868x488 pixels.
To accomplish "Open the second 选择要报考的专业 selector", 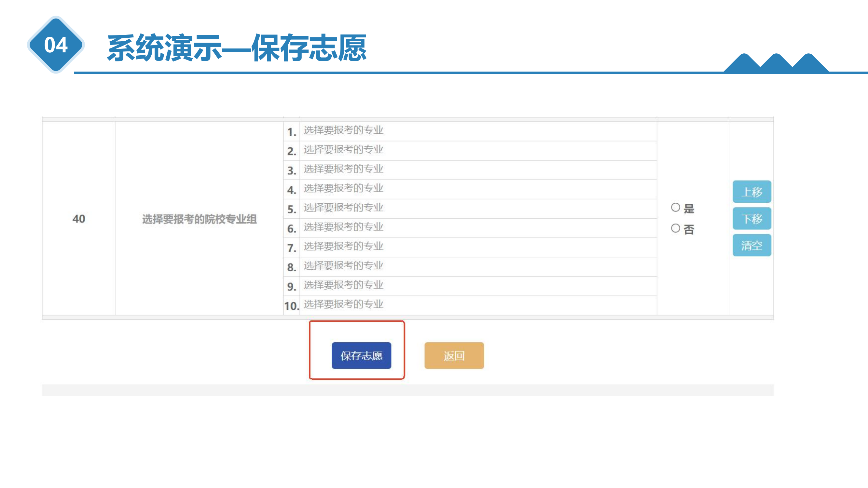I will click(472, 151).
